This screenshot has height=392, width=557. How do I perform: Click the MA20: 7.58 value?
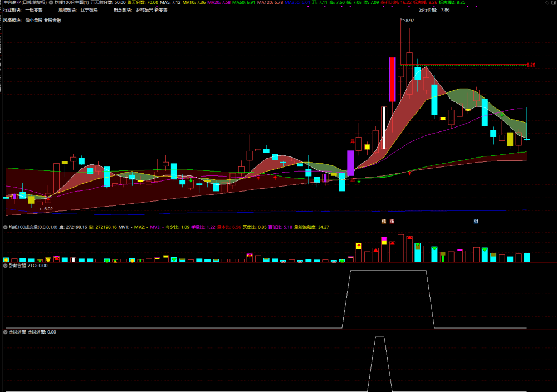tap(219, 2)
